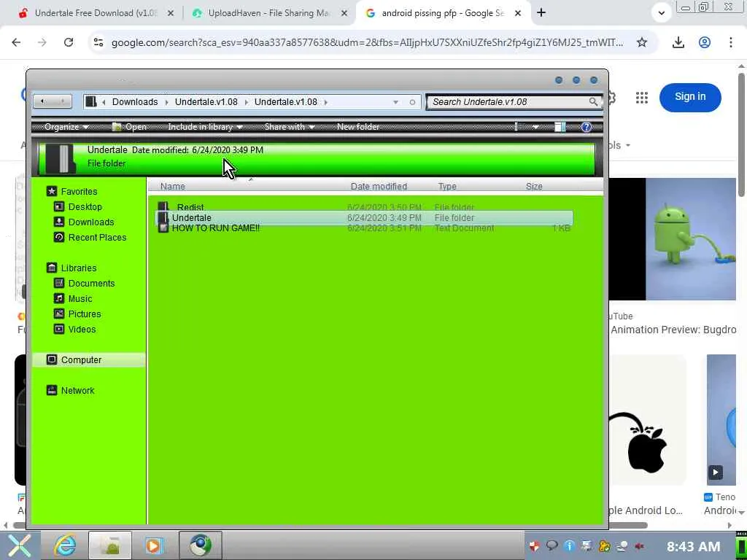This screenshot has width=747, height=560.
Task: Click the Recent Places icon in sidebar
Action: click(x=59, y=237)
